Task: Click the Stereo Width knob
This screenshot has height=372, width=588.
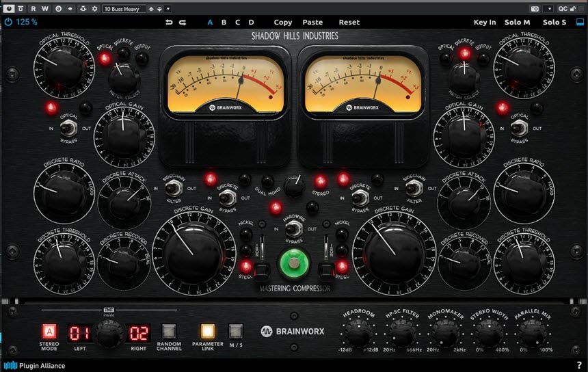Action: (x=490, y=332)
